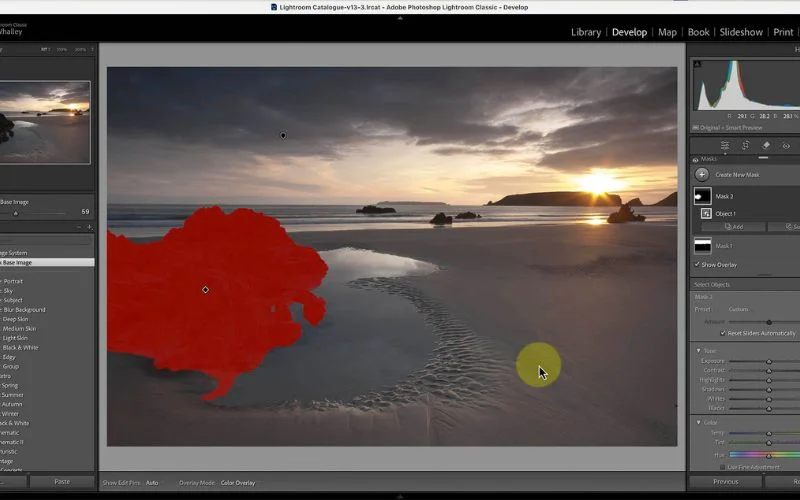The width and height of the screenshot is (800, 500).
Task: Enable the Use Fine Adjustment checkbox
Action: 722,467
